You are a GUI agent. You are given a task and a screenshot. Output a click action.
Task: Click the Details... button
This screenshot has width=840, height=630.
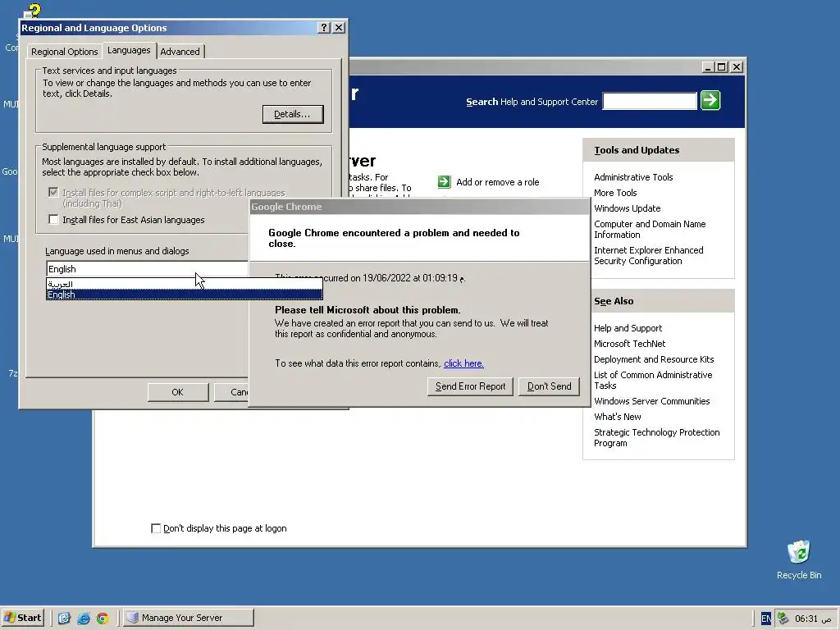point(293,114)
